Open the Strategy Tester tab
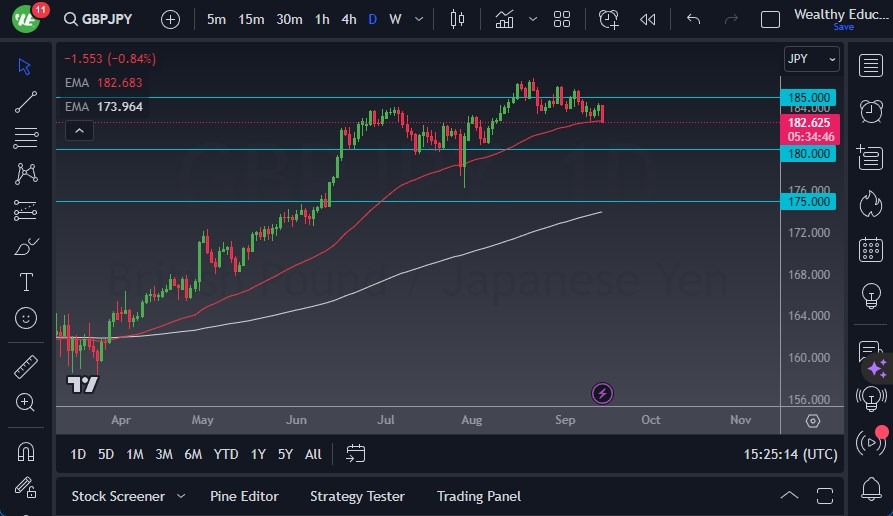 coord(357,496)
